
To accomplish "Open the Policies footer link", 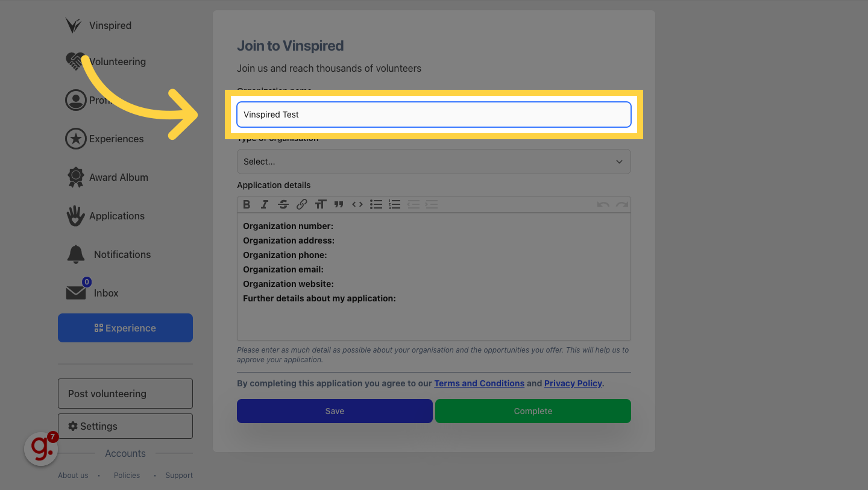I will pos(127,476).
